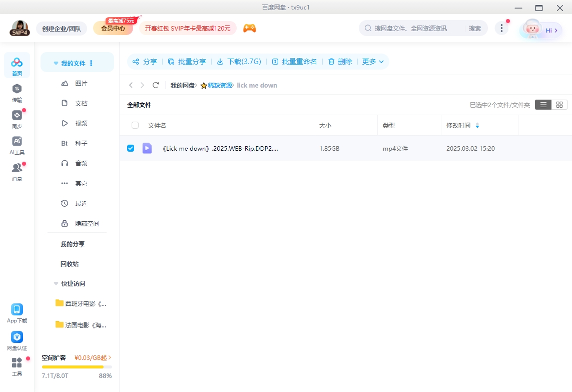Open the 更多 dropdown in toolbar
The width and height of the screenshot is (572, 392).
click(x=373, y=61)
